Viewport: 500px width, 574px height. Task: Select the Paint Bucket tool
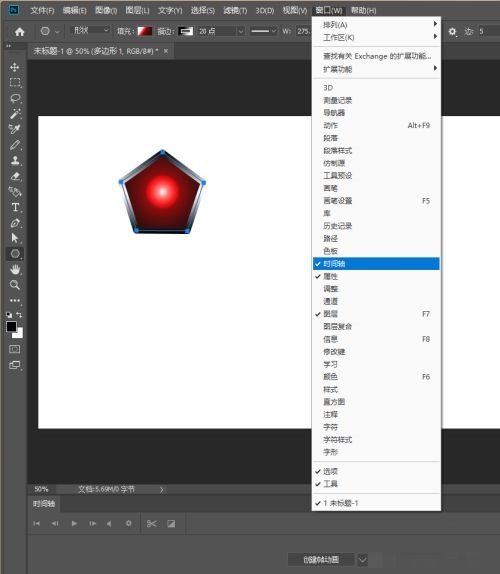pyautogui.click(x=15, y=191)
